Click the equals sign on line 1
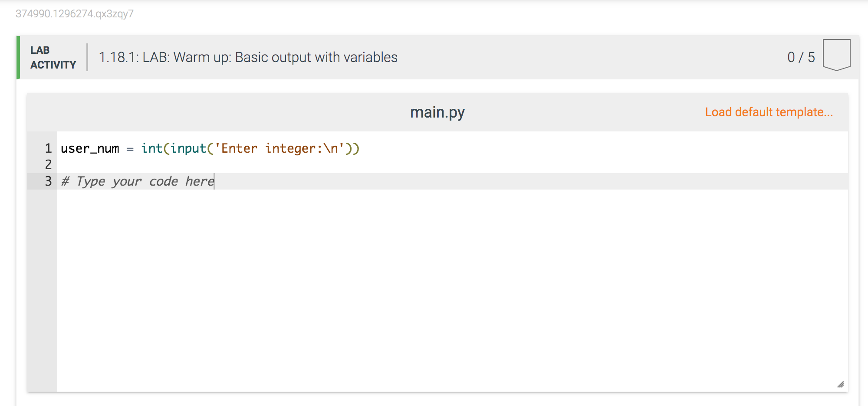The width and height of the screenshot is (868, 406). coord(130,149)
